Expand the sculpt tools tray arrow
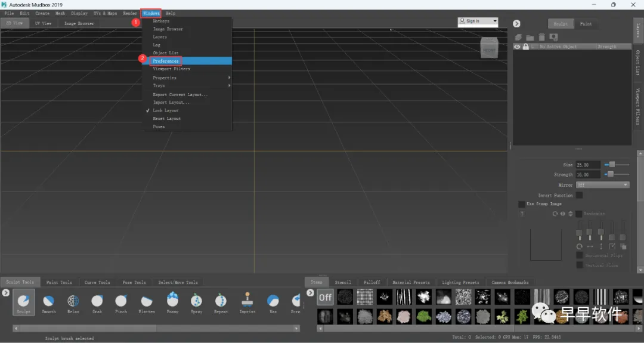Screen dimensions: 644x343 [x=5, y=292]
